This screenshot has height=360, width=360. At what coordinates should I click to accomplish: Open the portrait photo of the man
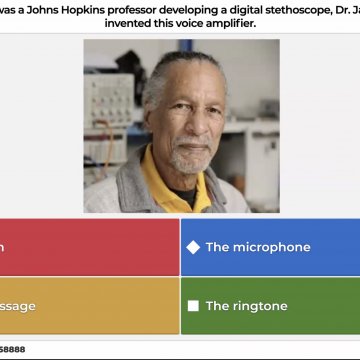click(x=181, y=126)
